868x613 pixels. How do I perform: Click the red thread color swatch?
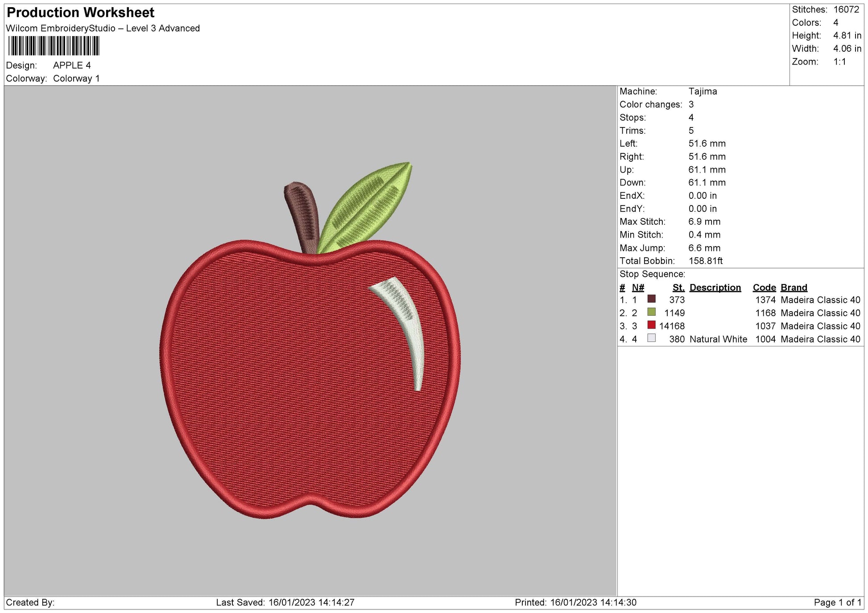[651, 325]
